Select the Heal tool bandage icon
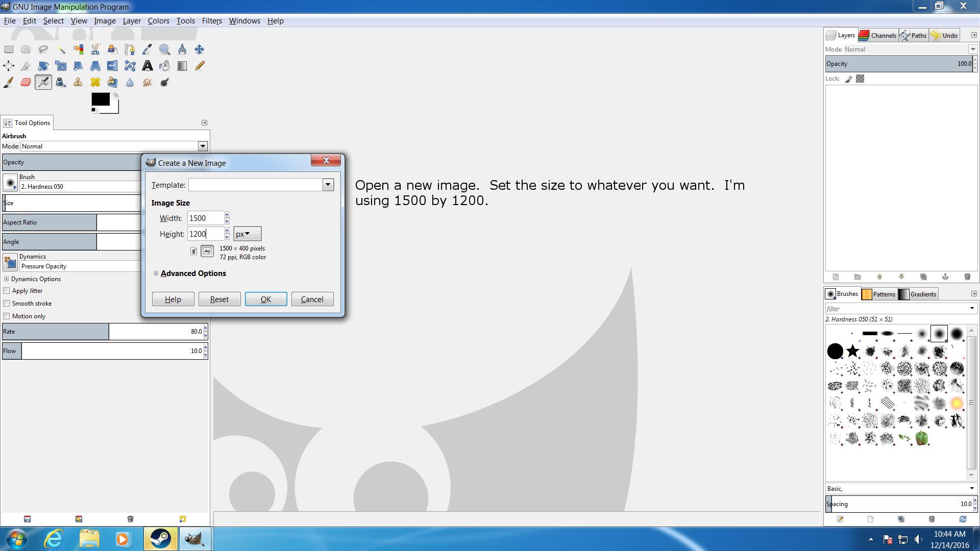Image resolution: width=980 pixels, height=551 pixels. [95, 83]
